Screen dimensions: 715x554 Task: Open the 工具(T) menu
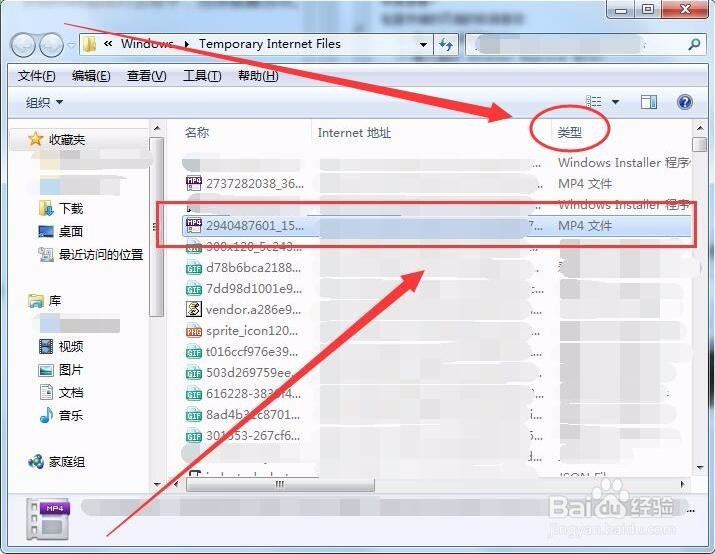pyautogui.click(x=202, y=76)
